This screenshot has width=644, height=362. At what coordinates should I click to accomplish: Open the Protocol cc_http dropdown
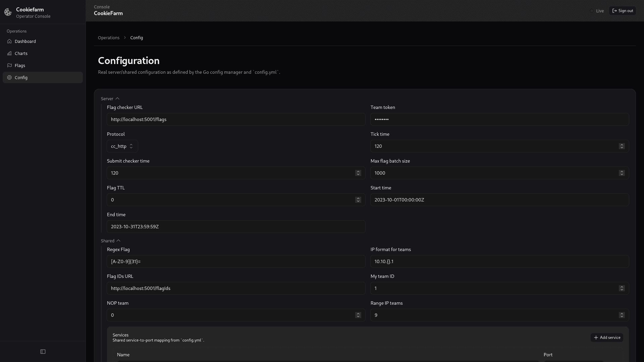(122, 146)
